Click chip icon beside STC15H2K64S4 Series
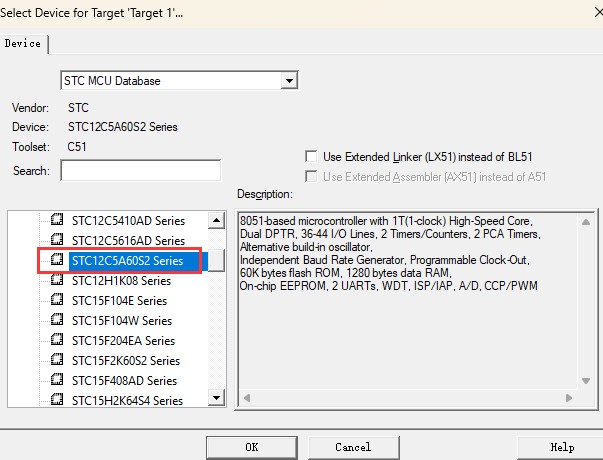Image resolution: width=603 pixels, height=460 pixels. tap(57, 399)
